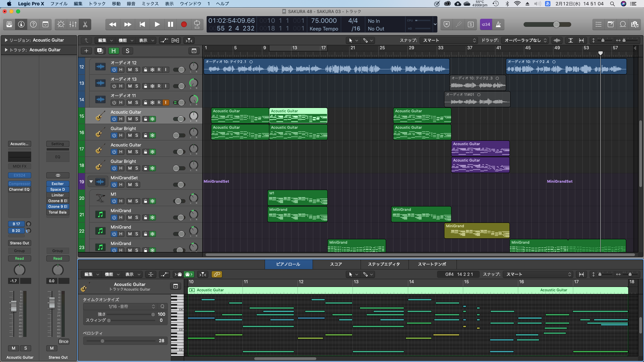Viewport: 644px width, 362px height.
Task: Open the snap mode スマート dropdown
Action: (449, 40)
